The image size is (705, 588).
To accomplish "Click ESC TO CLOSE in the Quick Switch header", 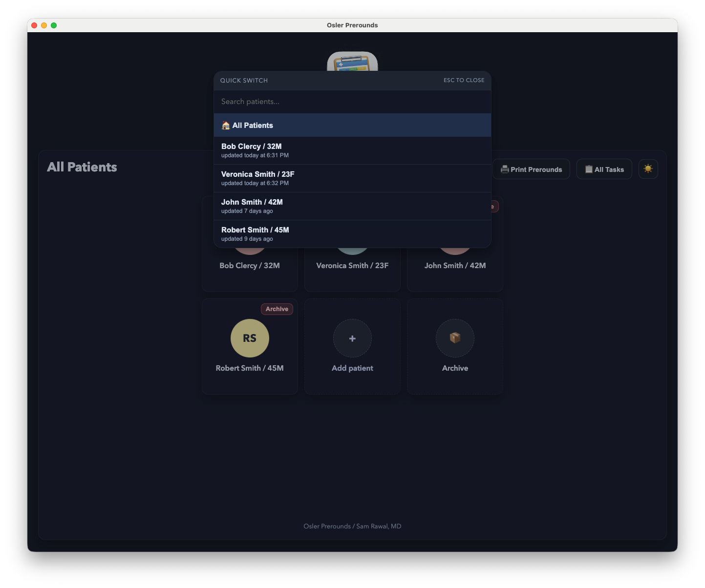I will coord(463,80).
